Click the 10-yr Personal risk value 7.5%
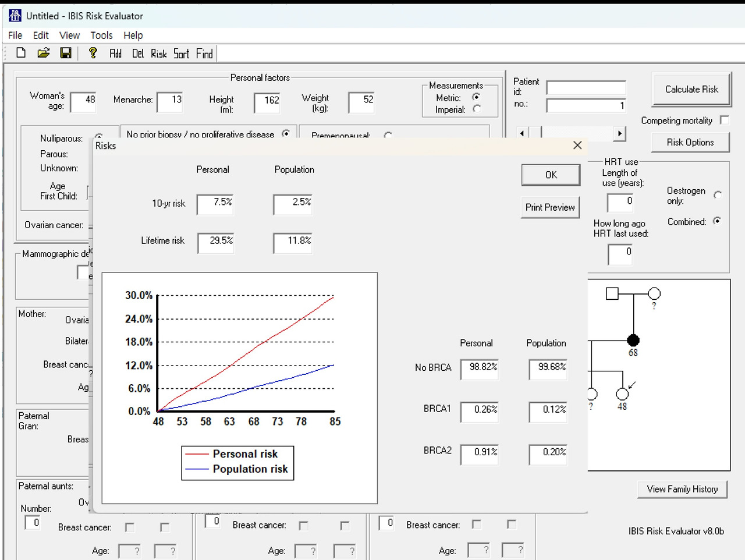This screenshot has width=745, height=560. pyautogui.click(x=215, y=204)
